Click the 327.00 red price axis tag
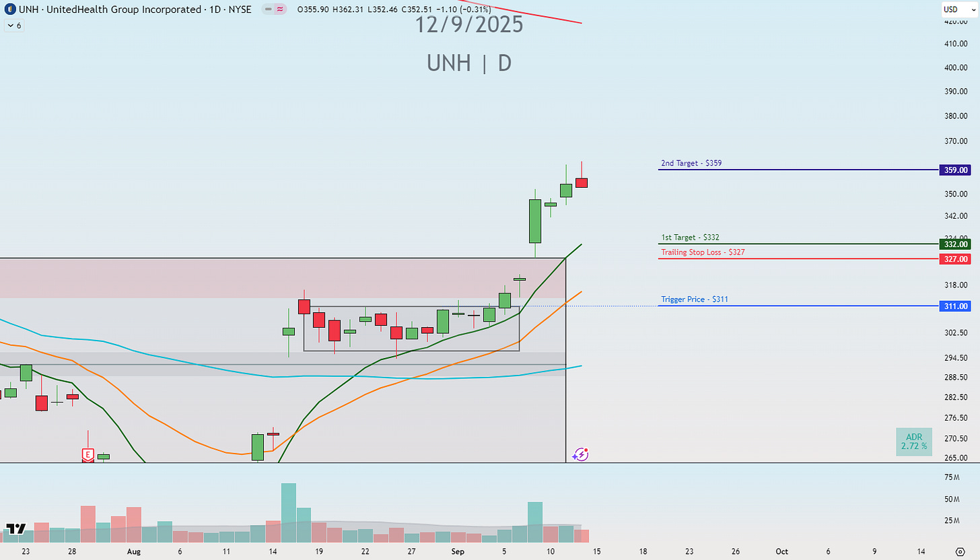The height and width of the screenshot is (560, 980). coord(956,259)
